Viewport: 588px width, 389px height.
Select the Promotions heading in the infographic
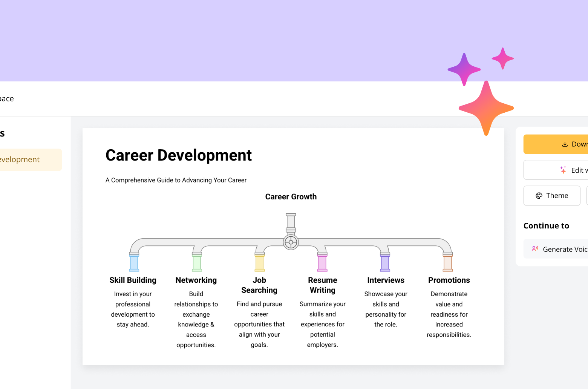pos(449,280)
